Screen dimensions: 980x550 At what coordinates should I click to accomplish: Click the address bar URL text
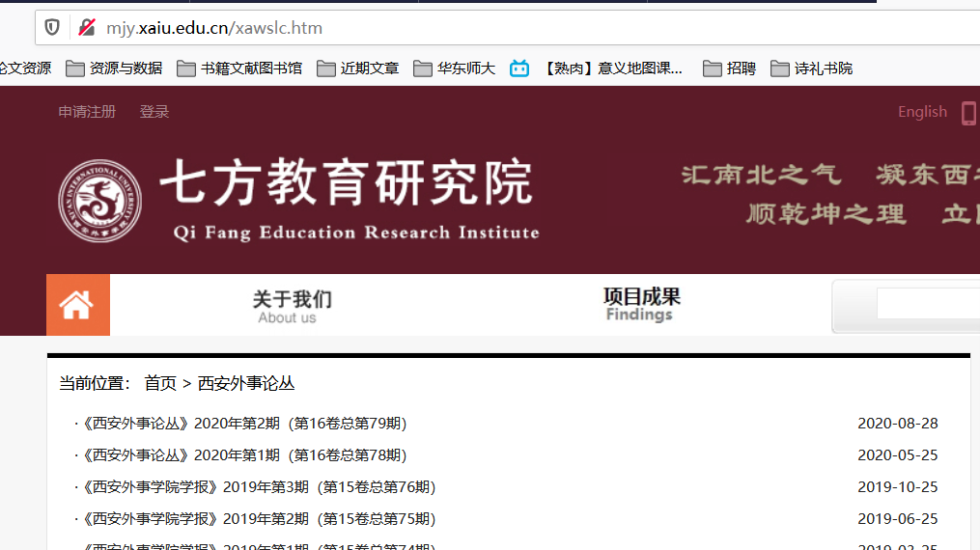point(214,28)
